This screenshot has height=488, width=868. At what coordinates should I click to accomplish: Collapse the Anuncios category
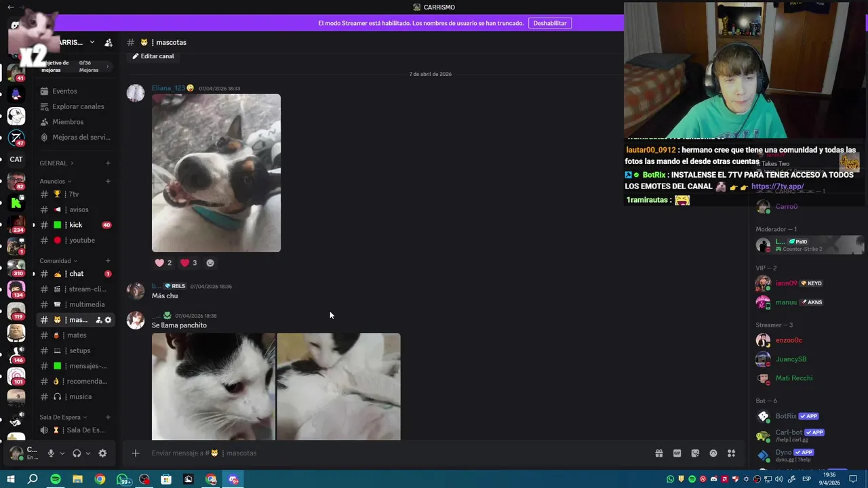click(x=56, y=182)
